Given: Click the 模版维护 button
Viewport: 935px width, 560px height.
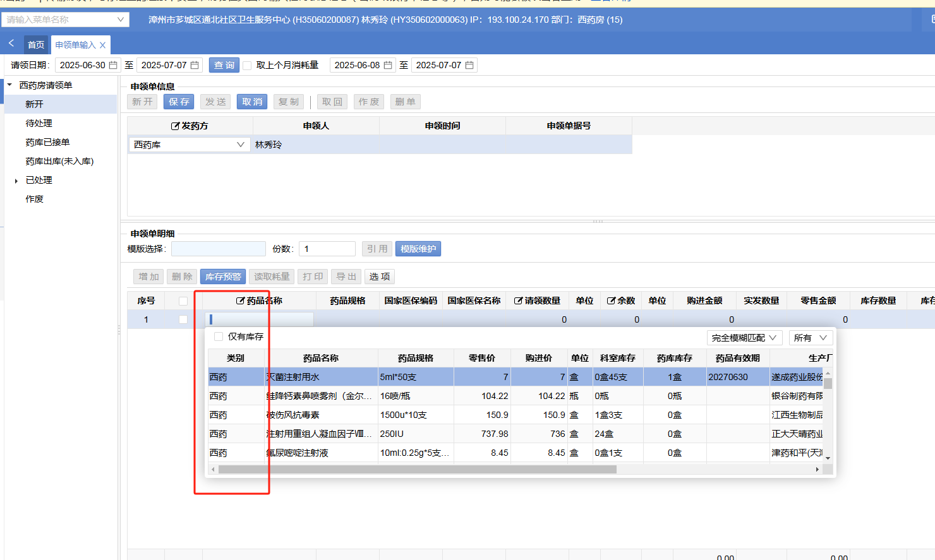Looking at the screenshot, I should coord(418,249).
